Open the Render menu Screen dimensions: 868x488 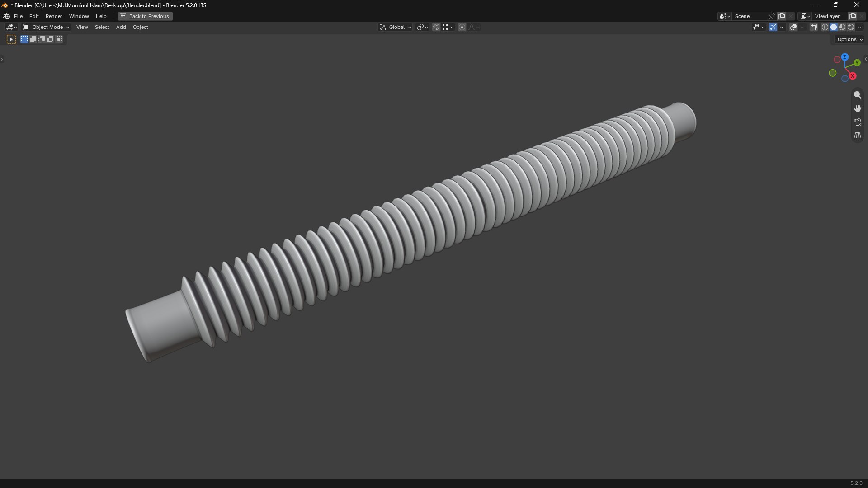pyautogui.click(x=54, y=16)
